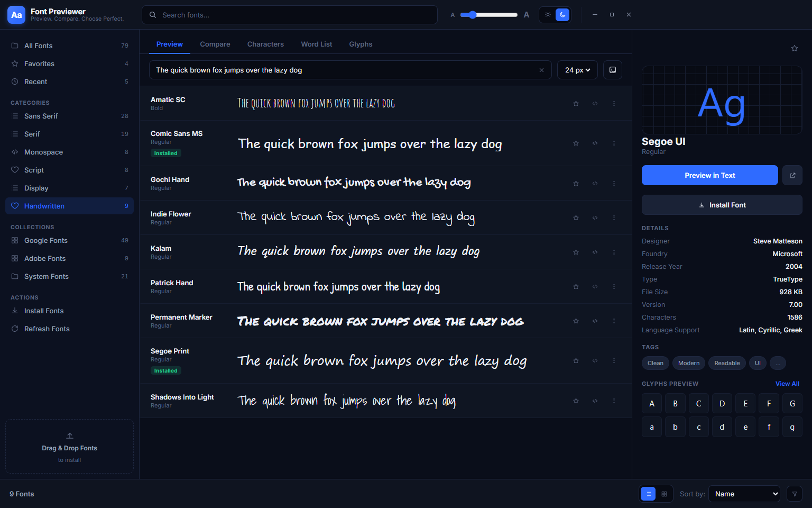Open Segoe UI in external window icon
This screenshot has width=812, height=508.
pyautogui.click(x=792, y=175)
